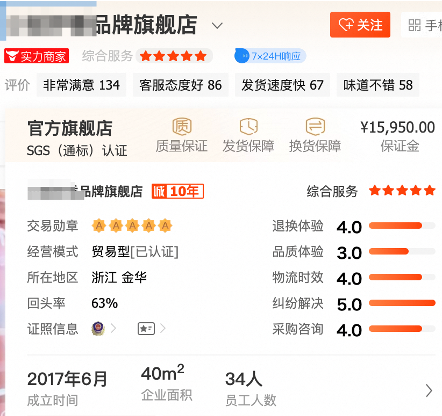Click the 7x24H响应 response badge
This screenshot has width=442, height=416.
(x=270, y=56)
